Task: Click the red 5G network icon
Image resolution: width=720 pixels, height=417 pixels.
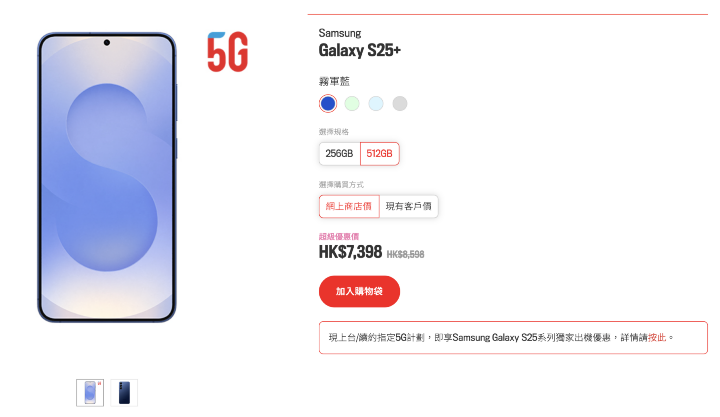Action: tap(227, 51)
